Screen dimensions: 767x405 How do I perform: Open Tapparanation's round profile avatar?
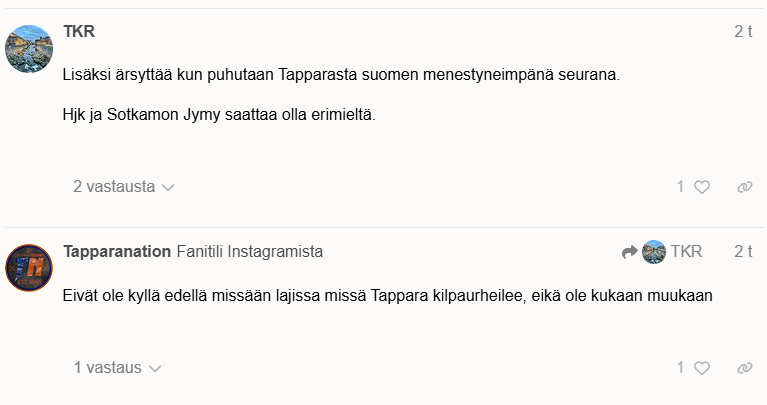(29, 267)
